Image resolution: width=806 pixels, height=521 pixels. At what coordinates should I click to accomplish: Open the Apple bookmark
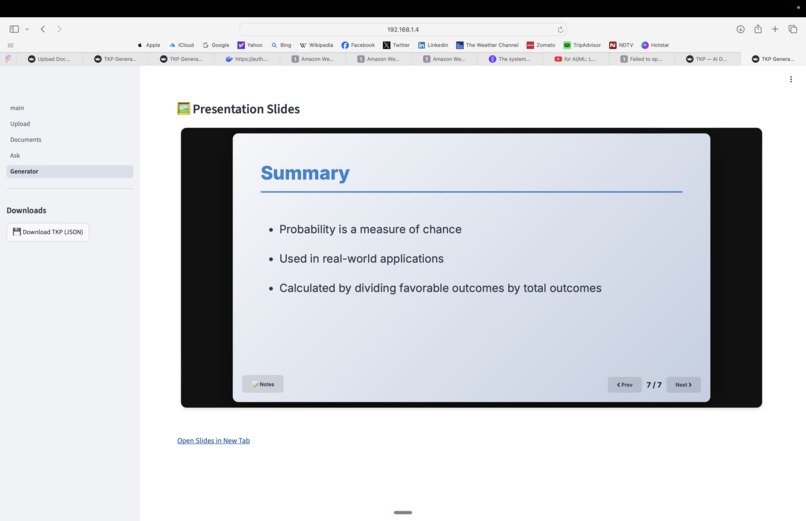[x=149, y=45]
